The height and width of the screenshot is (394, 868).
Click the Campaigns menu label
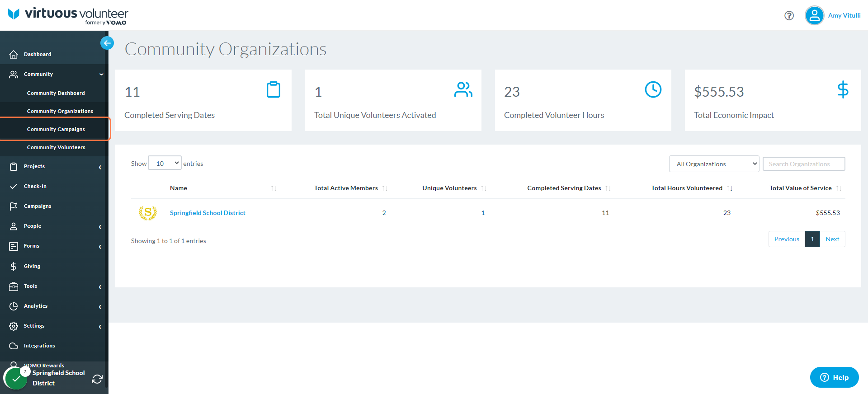pyautogui.click(x=38, y=206)
